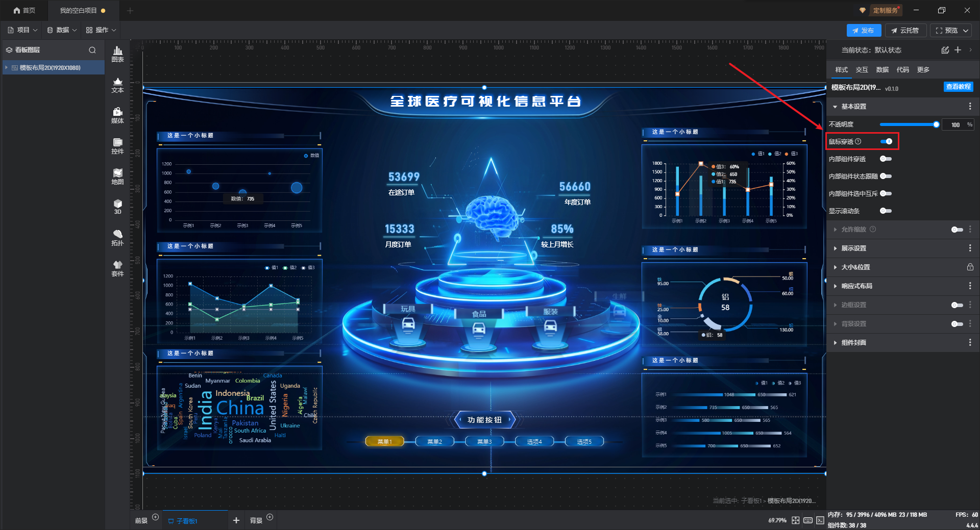Open the 项目 dropdown menu

tap(22, 30)
